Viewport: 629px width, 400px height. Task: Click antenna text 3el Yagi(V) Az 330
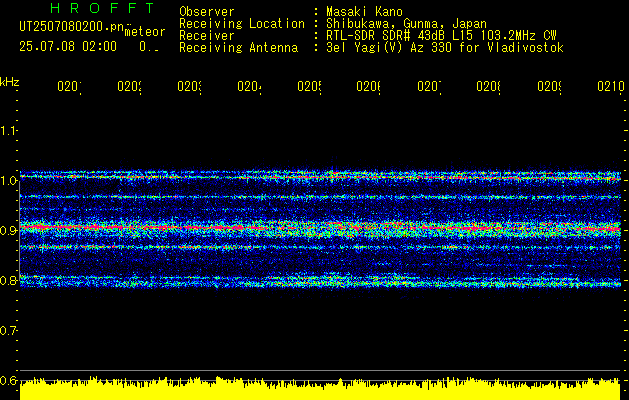coord(390,48)
